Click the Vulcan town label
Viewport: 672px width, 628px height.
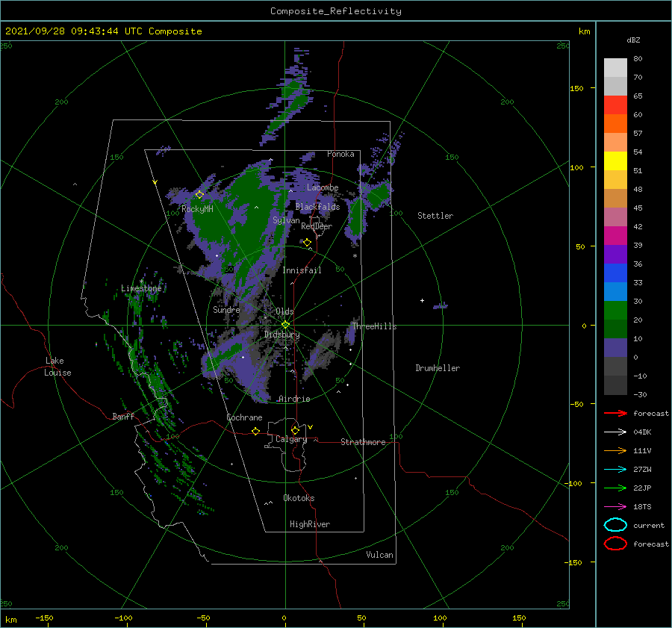380,555
